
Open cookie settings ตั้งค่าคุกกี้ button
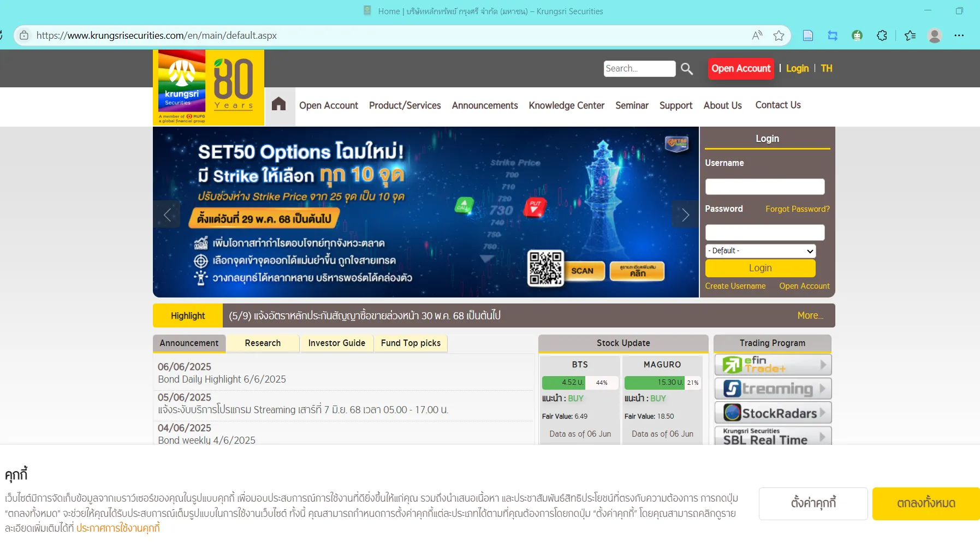point(813,504)
